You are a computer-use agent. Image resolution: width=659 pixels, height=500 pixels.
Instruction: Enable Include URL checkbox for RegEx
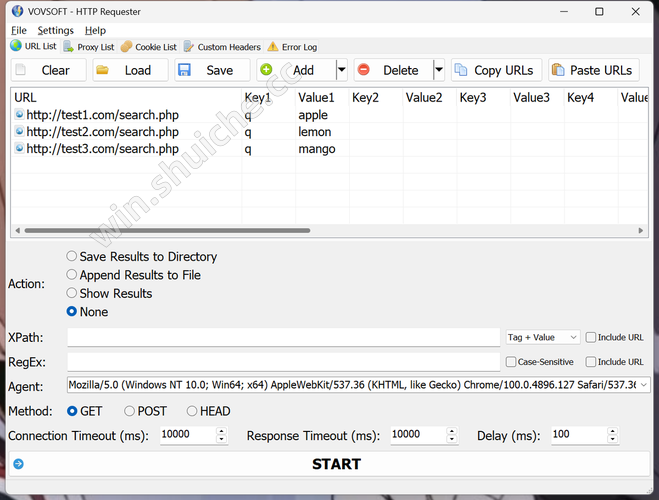590,362
